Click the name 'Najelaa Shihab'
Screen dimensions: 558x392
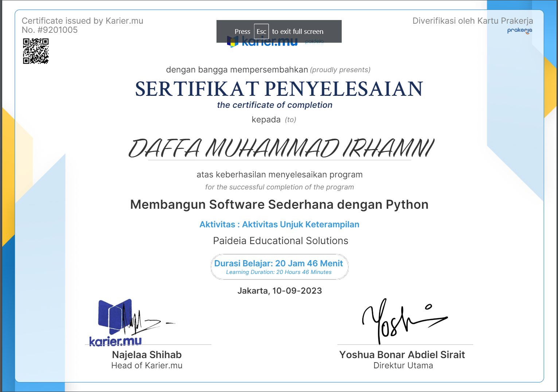(147, 355)
